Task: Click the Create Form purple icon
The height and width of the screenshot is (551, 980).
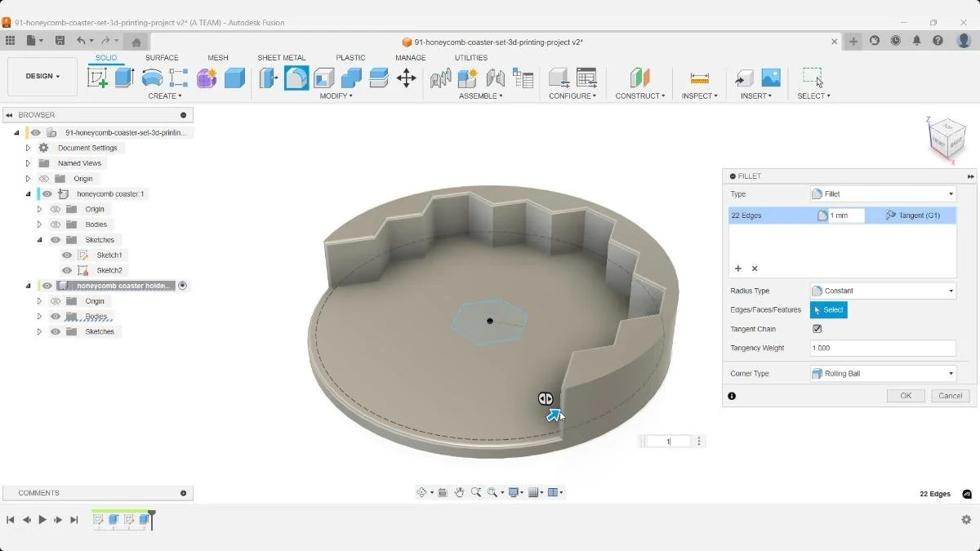Action: [x=207, y=78]
